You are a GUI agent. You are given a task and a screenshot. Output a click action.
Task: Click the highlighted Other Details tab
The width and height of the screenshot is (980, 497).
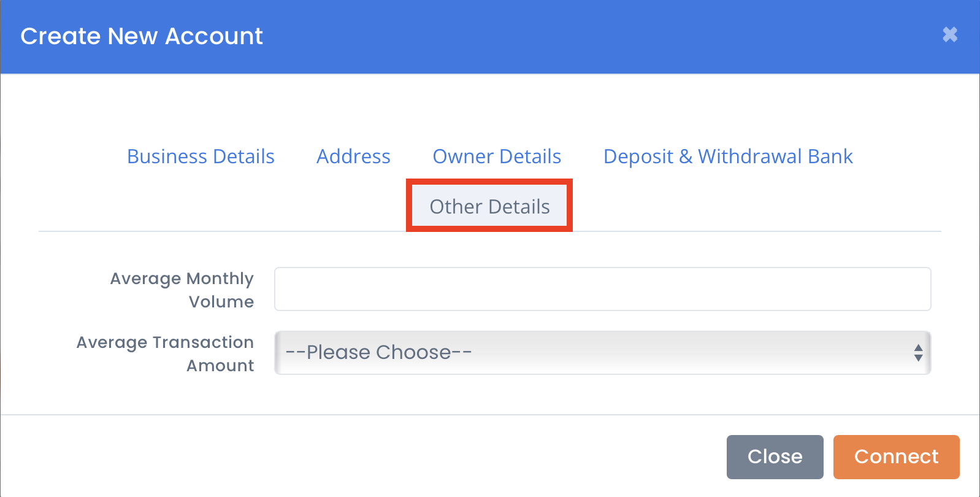click(489, 206)
